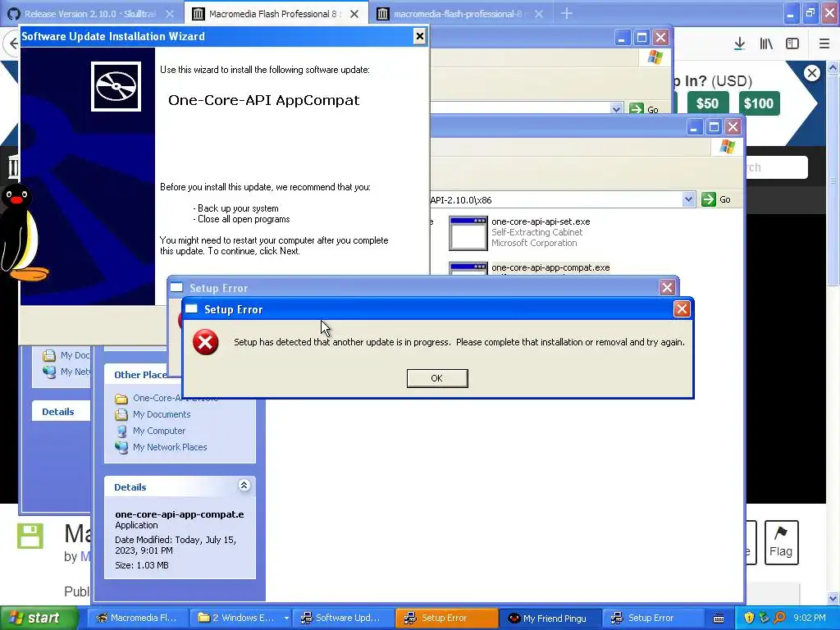Click the disc icon in the update wizard
The width and height of the screenshot is (840, 630).
pyautogui.click(x=116, y=86)
